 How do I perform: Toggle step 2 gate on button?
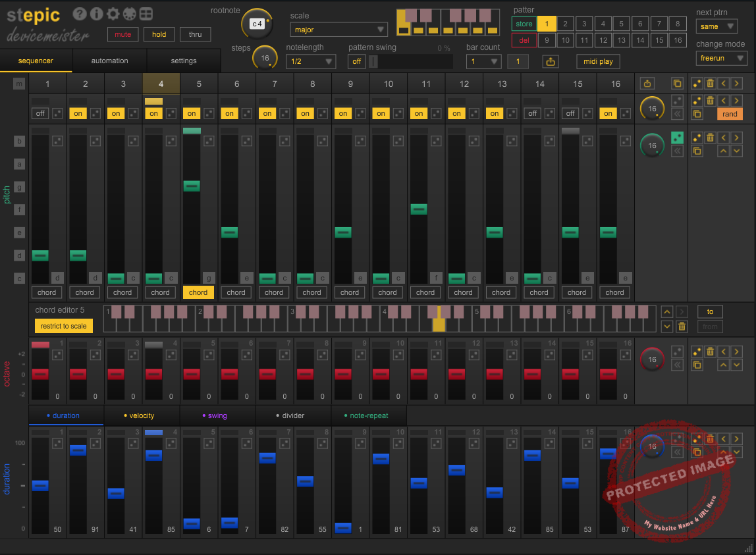(x=78, y=113)
